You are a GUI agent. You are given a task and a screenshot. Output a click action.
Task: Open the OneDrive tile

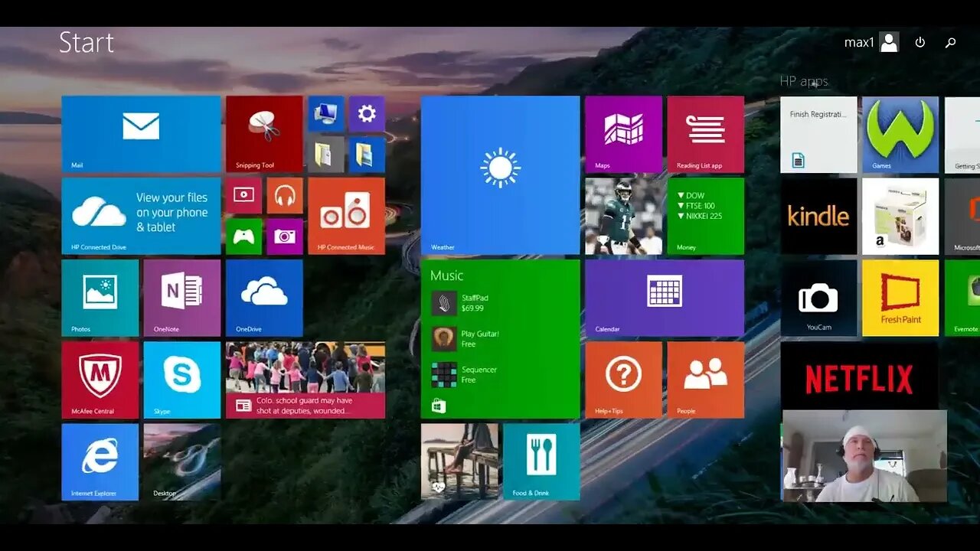264,298
